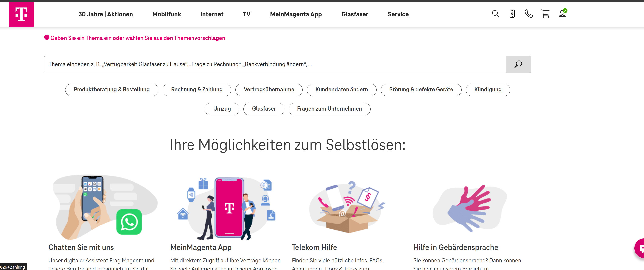Open the magenta chat bubble widget
The image size is (644, 270).
640,248
